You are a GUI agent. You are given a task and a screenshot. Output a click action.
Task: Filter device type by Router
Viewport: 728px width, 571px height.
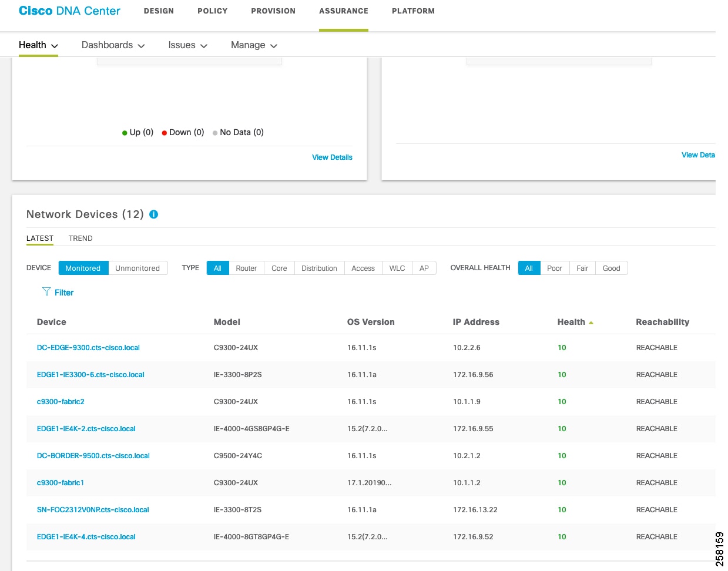(x=246, y=268)
